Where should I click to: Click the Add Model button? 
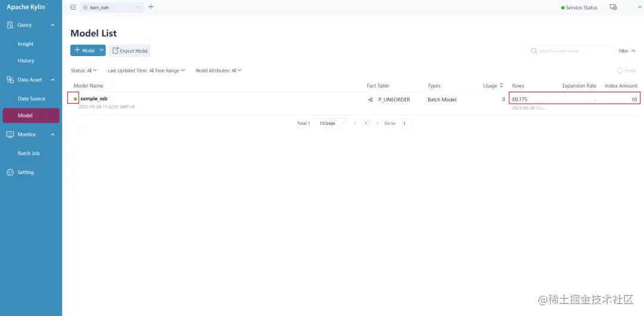pyautogui.click(x=84, y=51)
